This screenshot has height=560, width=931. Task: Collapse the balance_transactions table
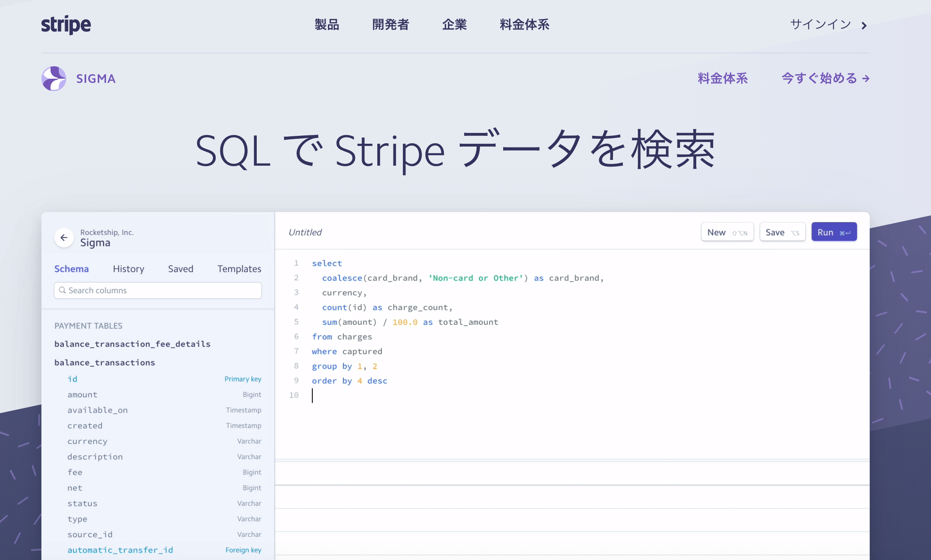tap(104, 362)
